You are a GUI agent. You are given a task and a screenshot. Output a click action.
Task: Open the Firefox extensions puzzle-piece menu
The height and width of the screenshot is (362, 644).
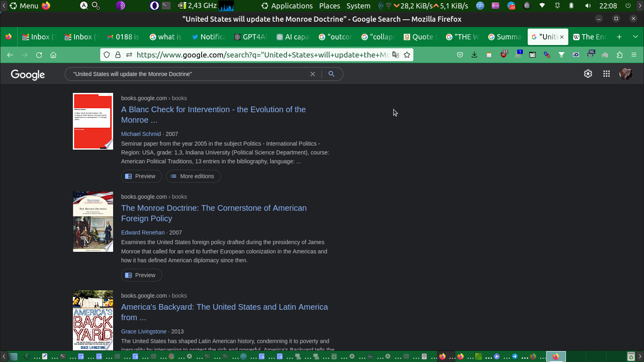pyautogui.click(x=619, y=55)
